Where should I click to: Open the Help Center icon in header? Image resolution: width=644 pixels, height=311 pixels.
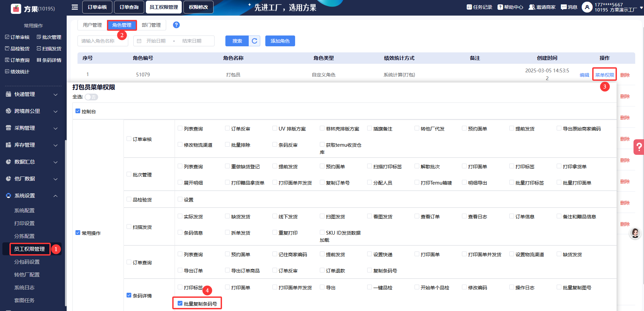500,7
